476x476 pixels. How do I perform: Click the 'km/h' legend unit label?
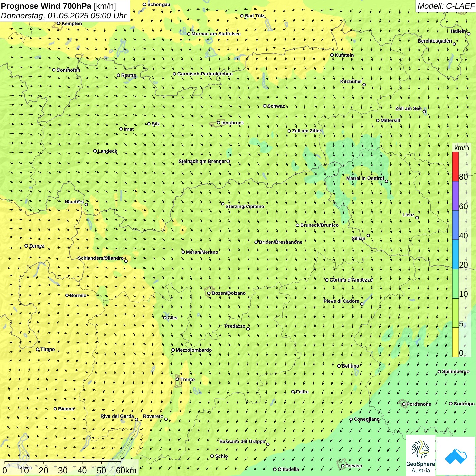pos(461,148)
